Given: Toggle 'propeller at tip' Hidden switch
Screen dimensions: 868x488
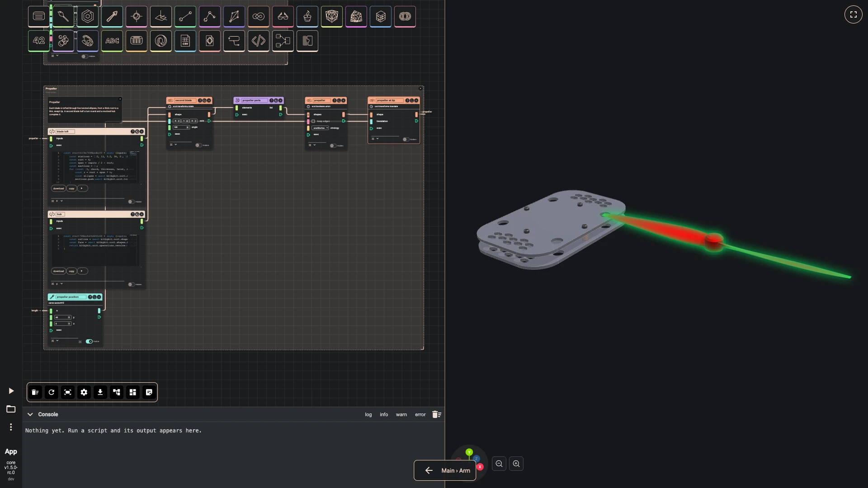Looking at the screenshot, I should click(406, 139).
